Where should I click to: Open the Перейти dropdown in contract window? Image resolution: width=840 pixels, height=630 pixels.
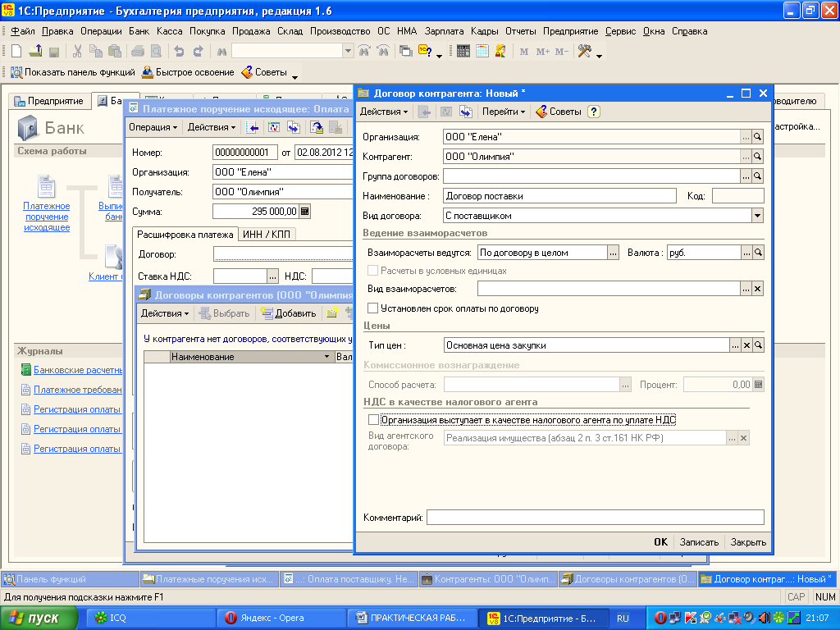point(504,112)
